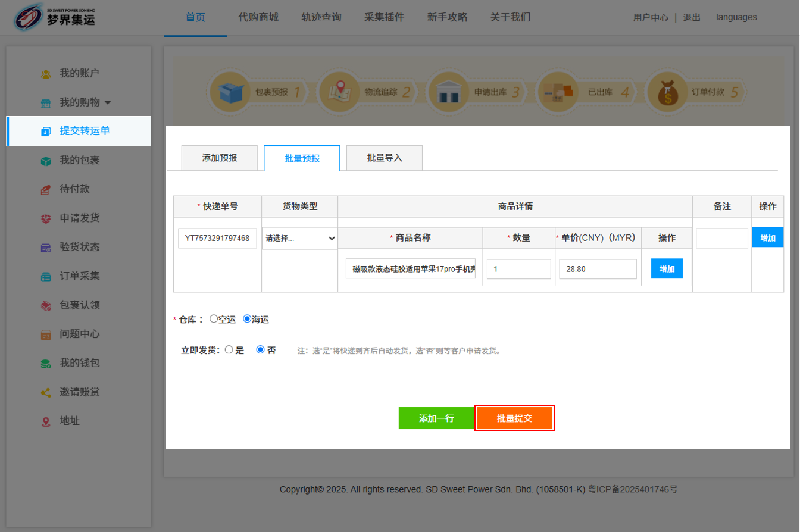Open the 货物类型 请选择 dropdown

coord(299,239)
